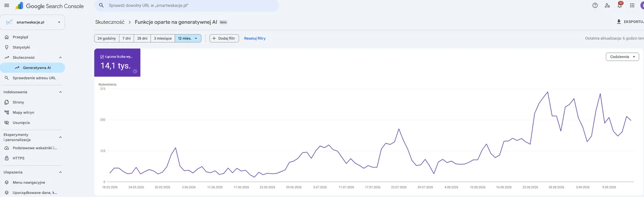This screenshot has height=197, width=644.
Task: Toggle the Łączna liczba wyświetleń checkbox
Action: 102,56
